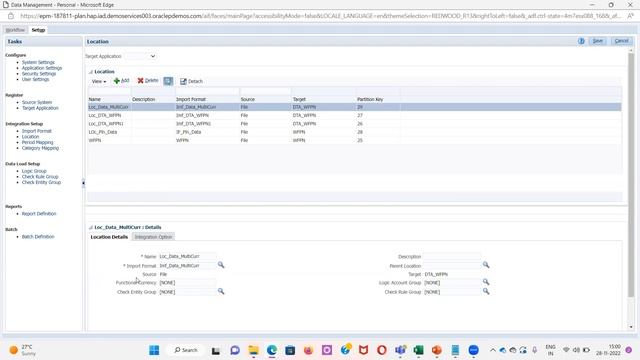Click the green Add button in Location toolbar

point(121,81)
